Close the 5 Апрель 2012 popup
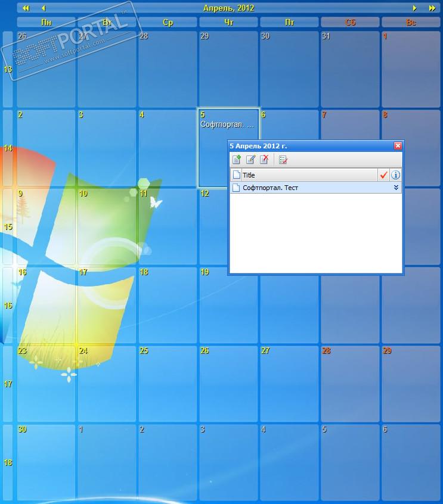This screenshot has height=504, width=443. coord(398,145)
